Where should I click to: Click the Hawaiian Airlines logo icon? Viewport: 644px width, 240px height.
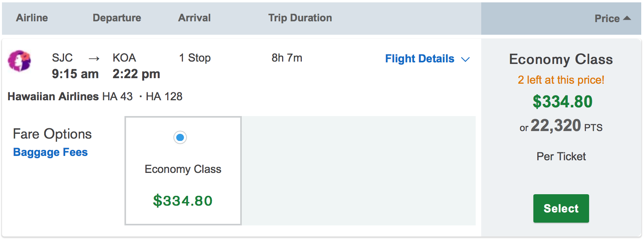tap(19, 61)
